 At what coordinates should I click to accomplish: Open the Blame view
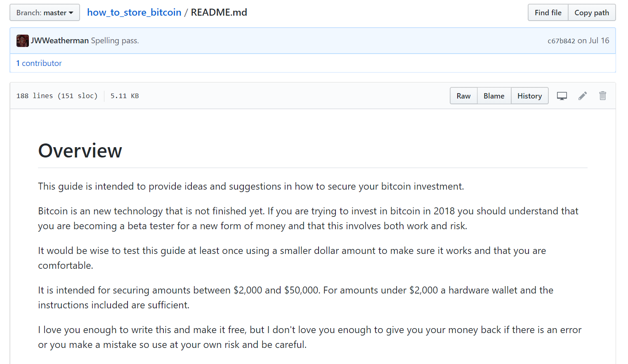click(494, 96)
